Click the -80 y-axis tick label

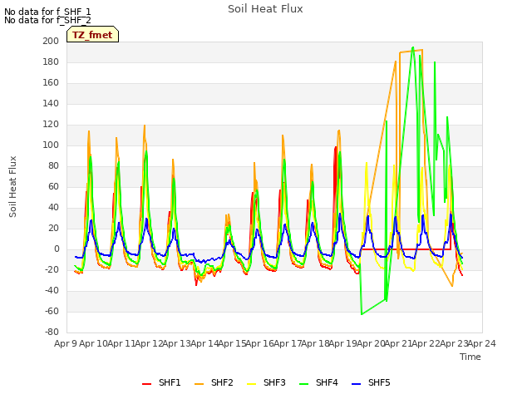coord(52,332)
